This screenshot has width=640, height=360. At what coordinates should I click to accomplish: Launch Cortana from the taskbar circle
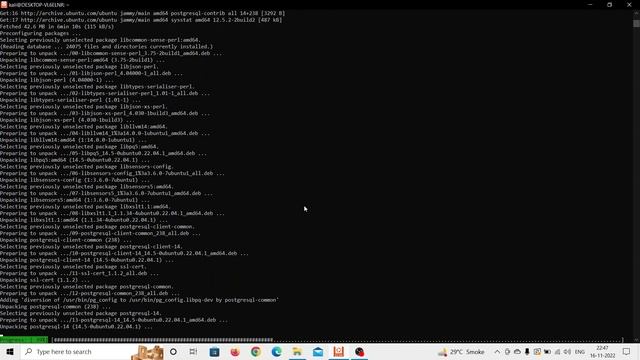click(x=173, y=351)
